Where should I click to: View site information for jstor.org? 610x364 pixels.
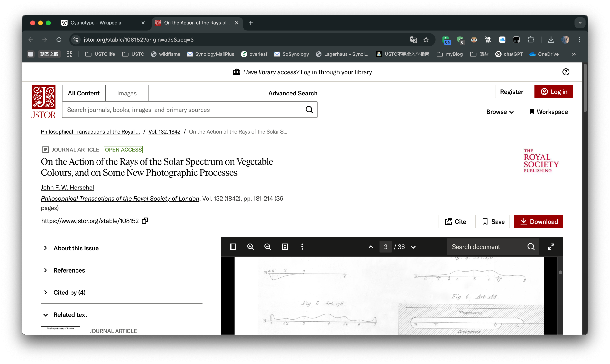click(76, 40)
